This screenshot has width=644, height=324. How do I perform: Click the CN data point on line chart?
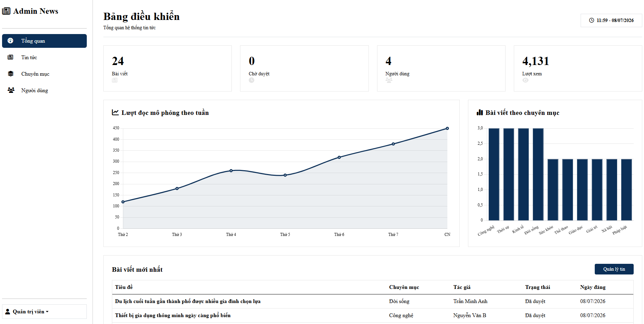click(x=447, y=128)
